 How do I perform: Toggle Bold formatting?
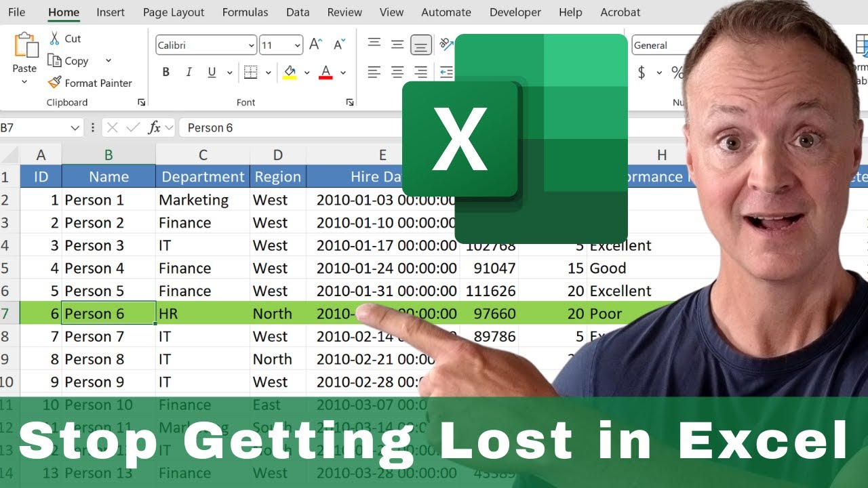[x=166, y=73]
